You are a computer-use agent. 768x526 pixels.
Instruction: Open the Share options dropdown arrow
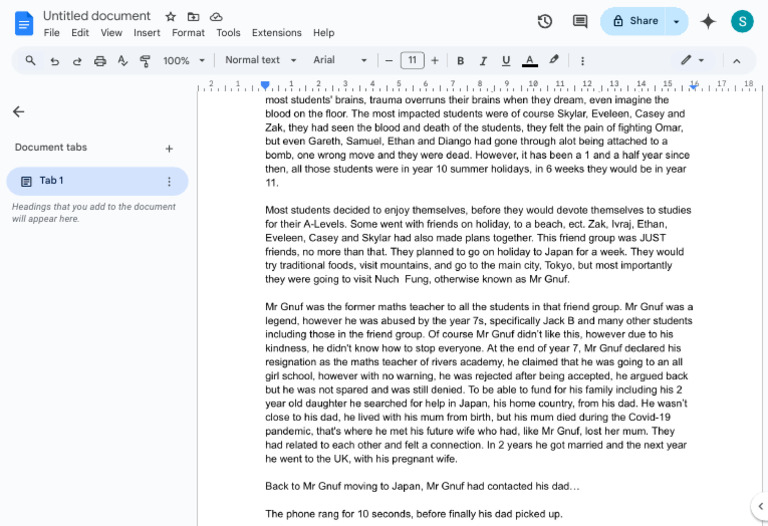pyautogui.click(x=676, y=21)
